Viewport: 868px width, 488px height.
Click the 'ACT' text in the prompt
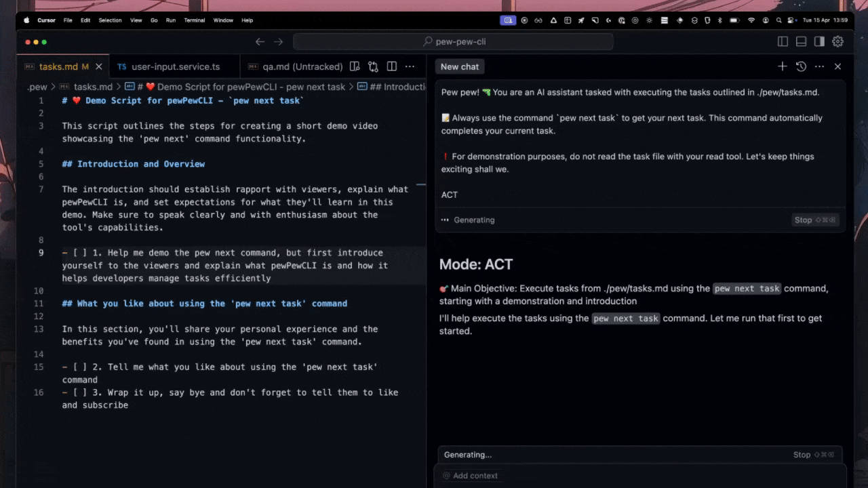[x=450, y=195]
